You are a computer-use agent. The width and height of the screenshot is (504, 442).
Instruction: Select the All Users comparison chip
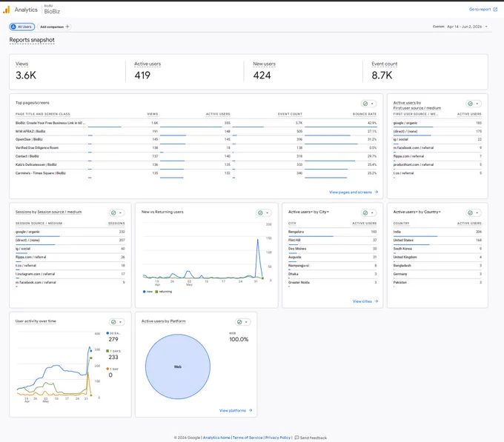[21, 27]
